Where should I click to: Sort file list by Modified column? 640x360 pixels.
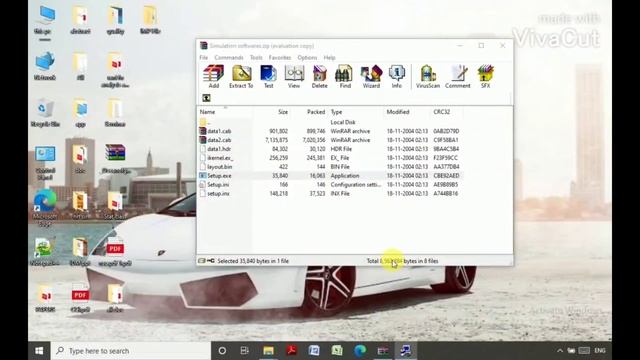click(x=398, y=112)
